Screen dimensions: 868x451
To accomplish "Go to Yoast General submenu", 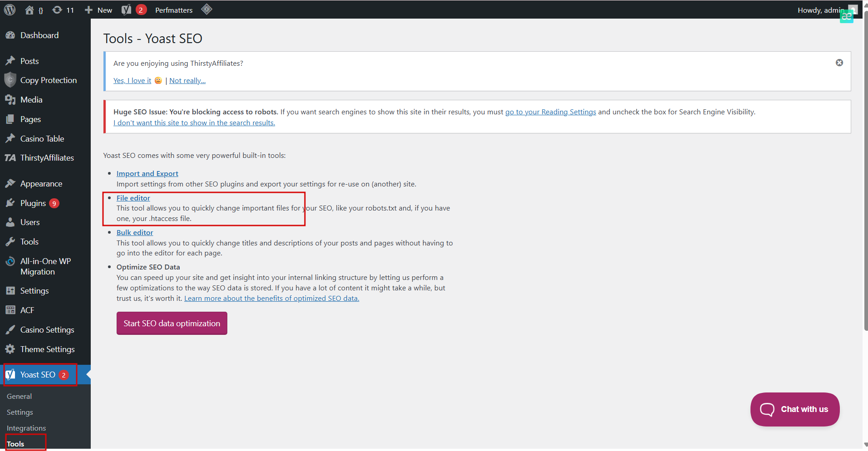I will point(19,396).
